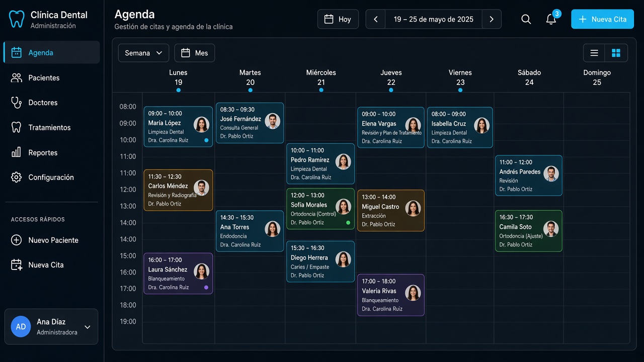Screen dimensions: 644x362
Task: Click the Nuevo Paciente plus icon
Action: click(17, 240)
